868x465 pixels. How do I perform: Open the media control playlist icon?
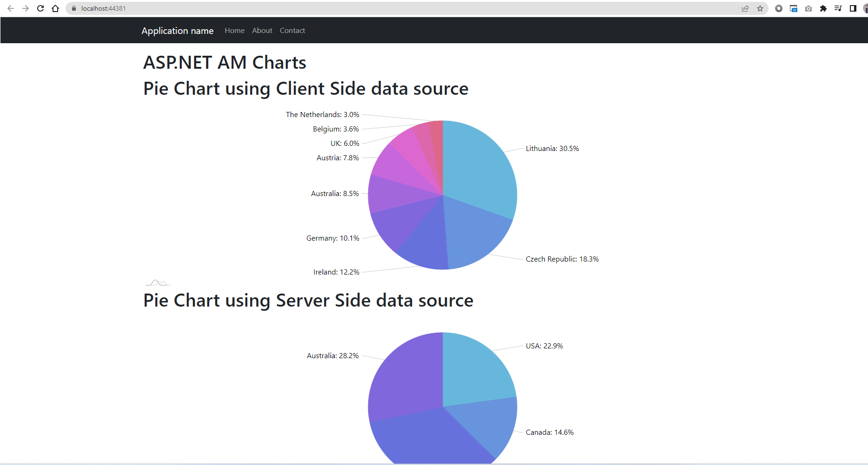(838, 8)
